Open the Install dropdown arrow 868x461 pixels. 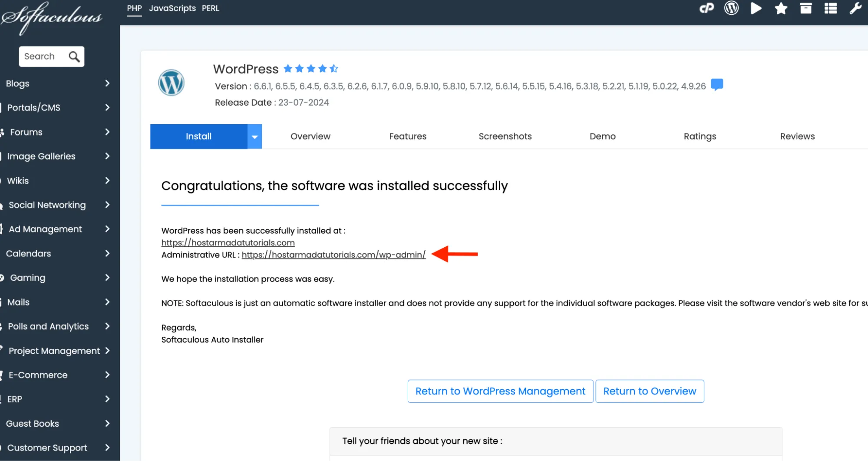[x=255, y=136]
